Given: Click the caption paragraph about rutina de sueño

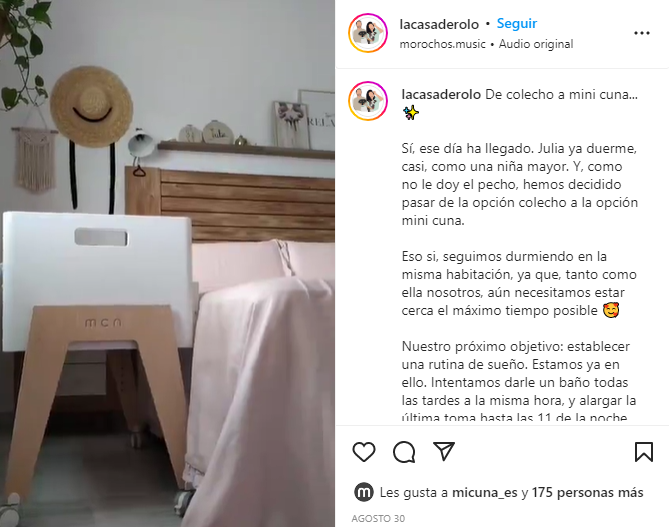Looking at the screenshot, I should (x=519, y=381).
